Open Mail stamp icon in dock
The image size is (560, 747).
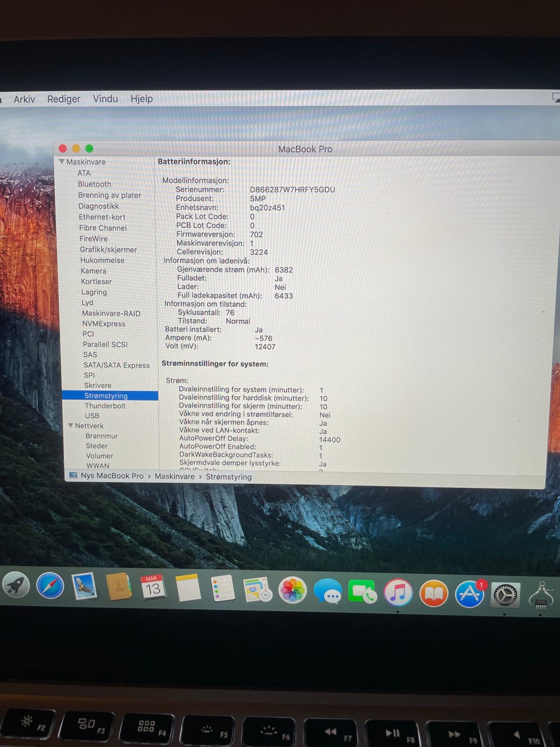click(85, 587)
